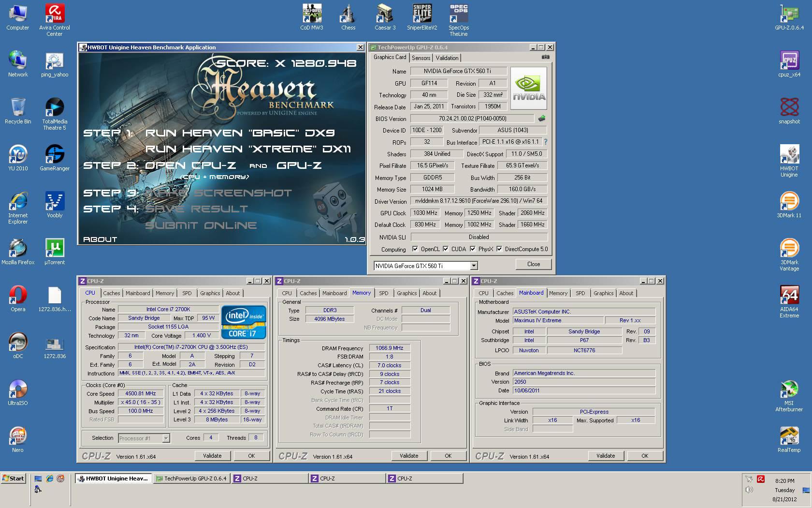812x508 pixels.
Task: Click Validate in the mainboard CPU-Z window
Action: tap(606, 456)
